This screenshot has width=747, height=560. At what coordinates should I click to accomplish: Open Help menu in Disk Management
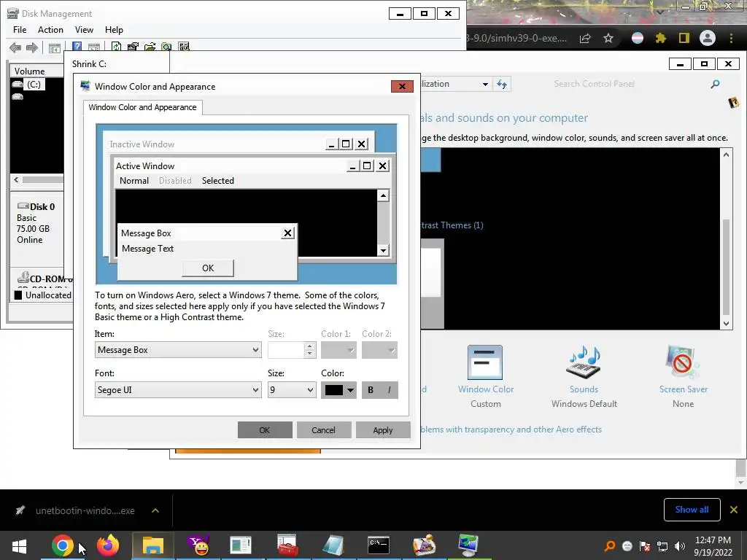(x=114, y=29)
